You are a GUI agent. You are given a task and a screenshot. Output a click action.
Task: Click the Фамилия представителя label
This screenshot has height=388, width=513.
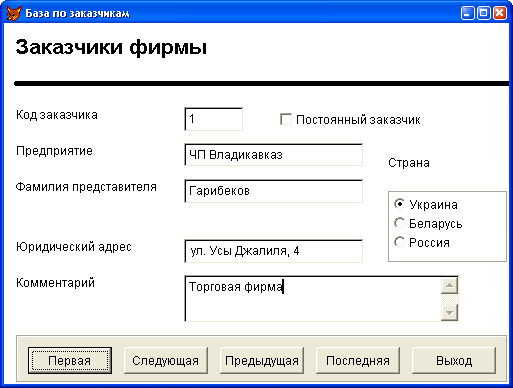coord(86,187)
